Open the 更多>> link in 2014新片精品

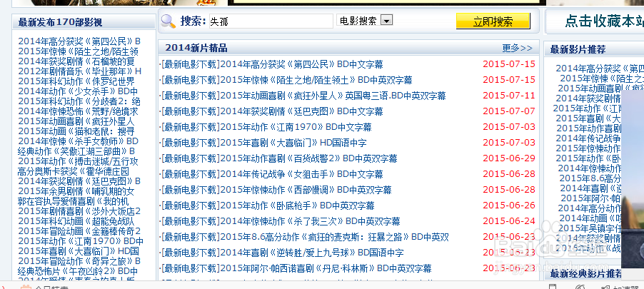[x=517, y=48]
